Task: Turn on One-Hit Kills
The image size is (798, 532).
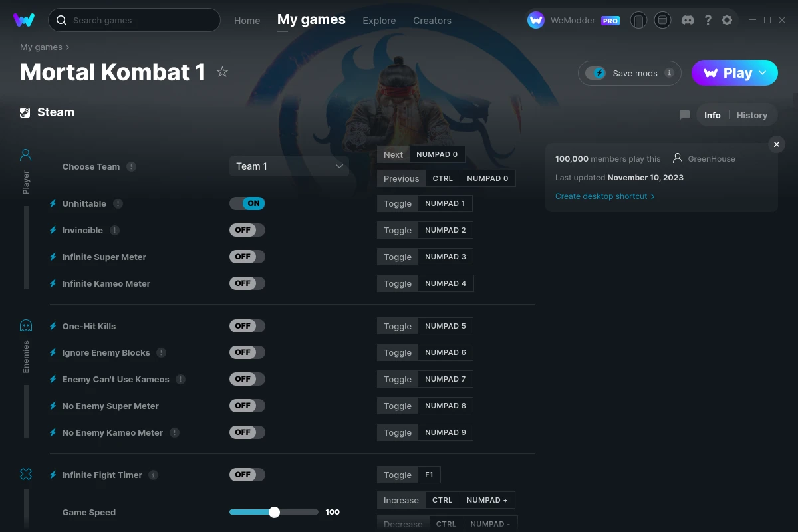Action: click(x=247, y=326)
